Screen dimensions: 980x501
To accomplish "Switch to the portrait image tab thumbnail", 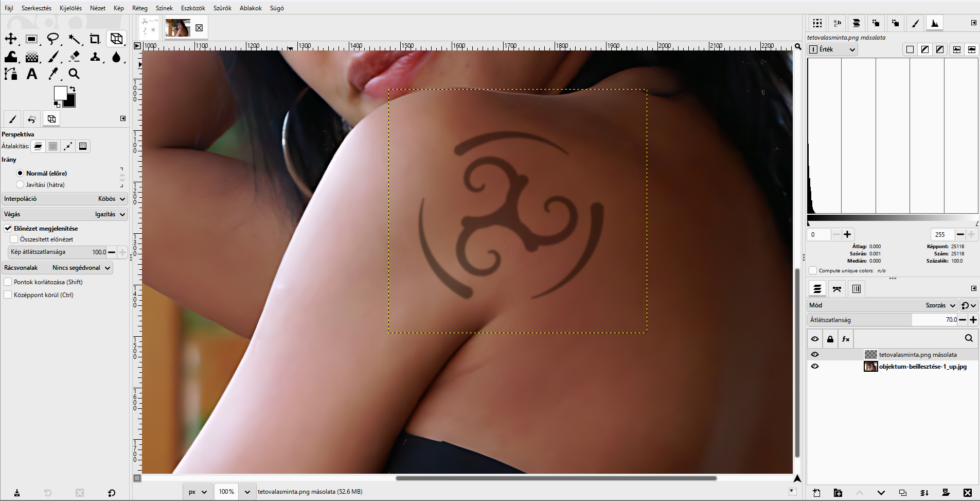I will [x=178, y=28].
